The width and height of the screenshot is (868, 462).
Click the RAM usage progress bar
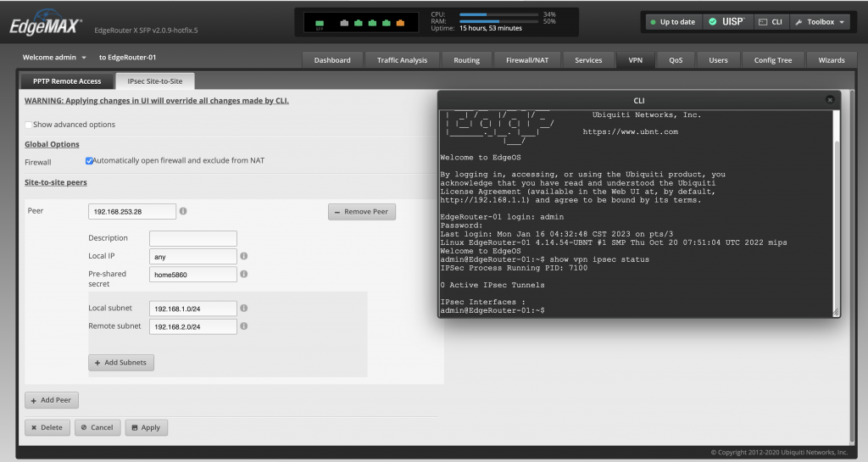pos(498,21)
